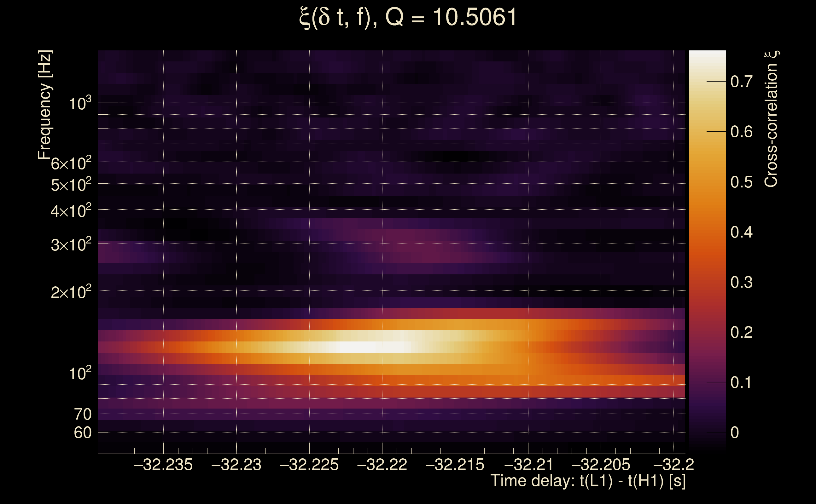Click the Q = 10.5061 value in title
This screenshot has height=504, width=816.
coord(451,17)
